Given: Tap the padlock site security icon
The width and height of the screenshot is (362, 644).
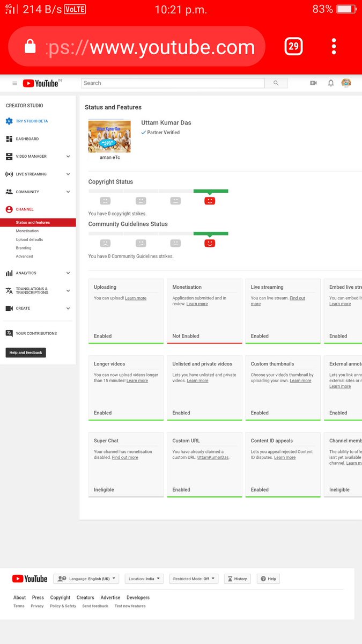Looking at the screenshot, I should (x=30, y=47).
